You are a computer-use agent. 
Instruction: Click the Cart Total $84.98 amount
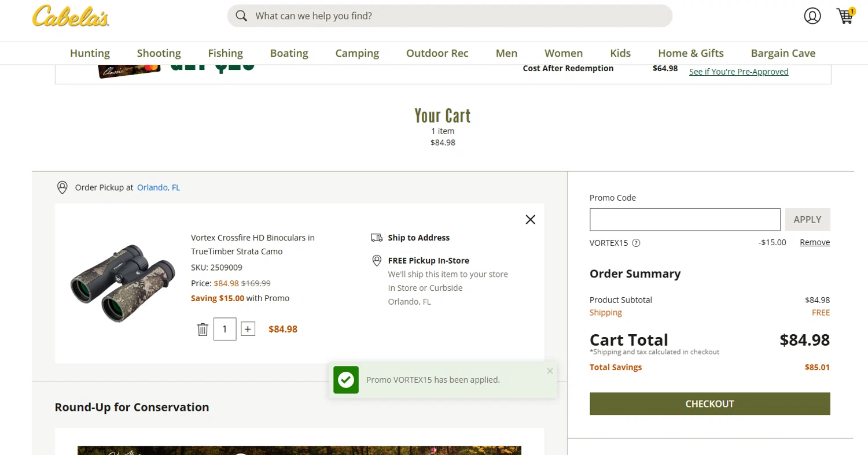click(804, 340)
